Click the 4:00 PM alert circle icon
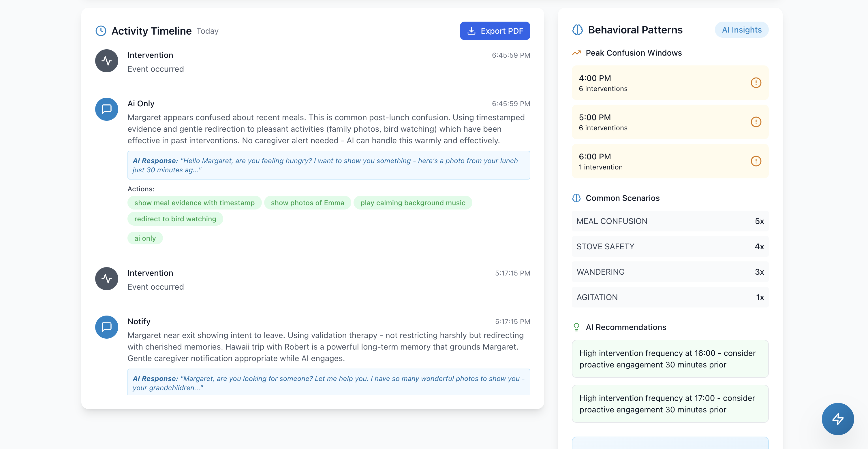The height and width of the screenshot is (449, 868). coord(756,83)
